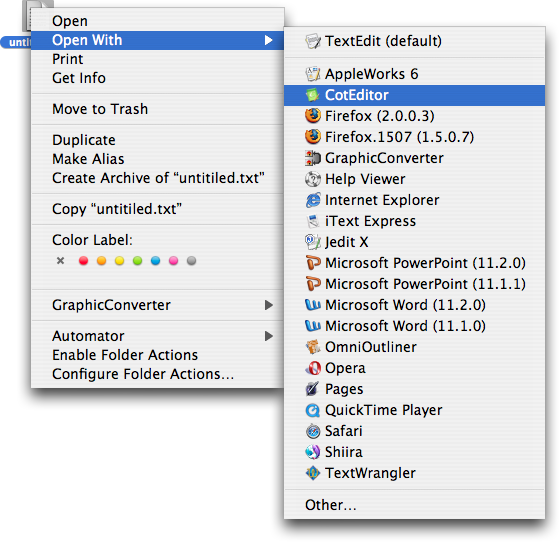Apply the gray color label

point(191,261)
